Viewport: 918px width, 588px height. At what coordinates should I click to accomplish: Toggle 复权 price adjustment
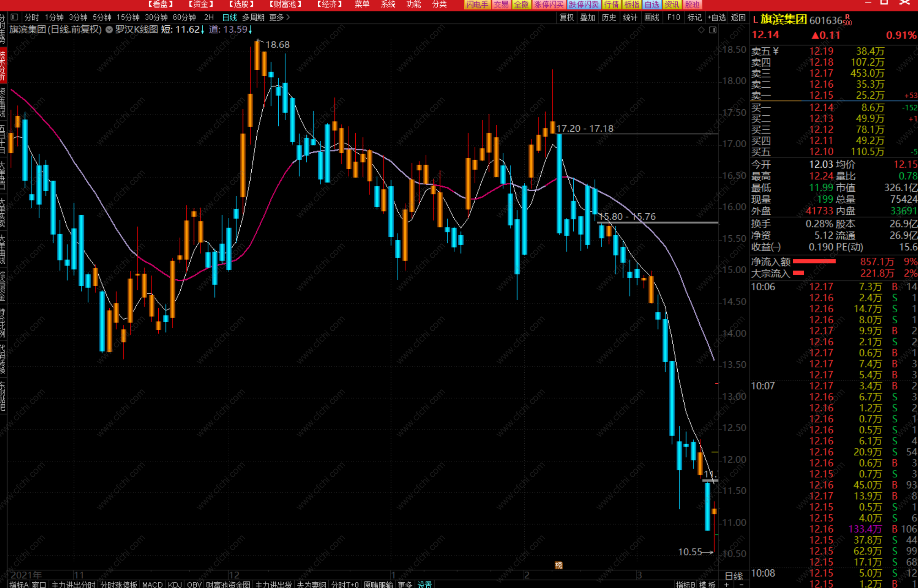tap(566, 17)
